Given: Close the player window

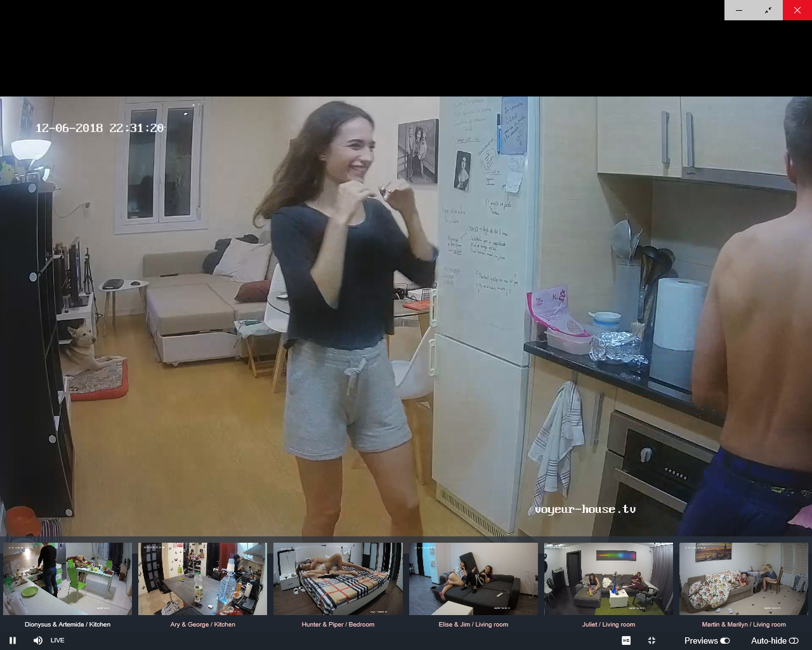Looking at the screenshot, I should 797,10.
